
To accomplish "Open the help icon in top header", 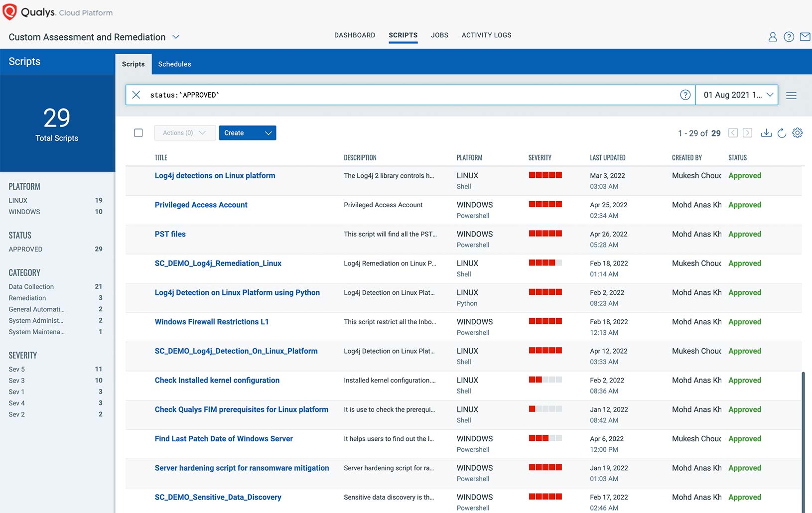I will pyautogui.click(x=789, y=37).
